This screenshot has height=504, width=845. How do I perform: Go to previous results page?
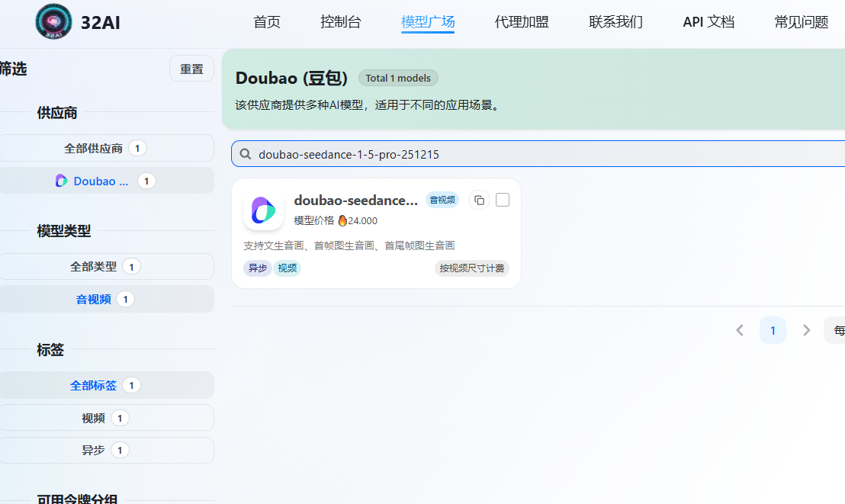(x=740, y=330)
